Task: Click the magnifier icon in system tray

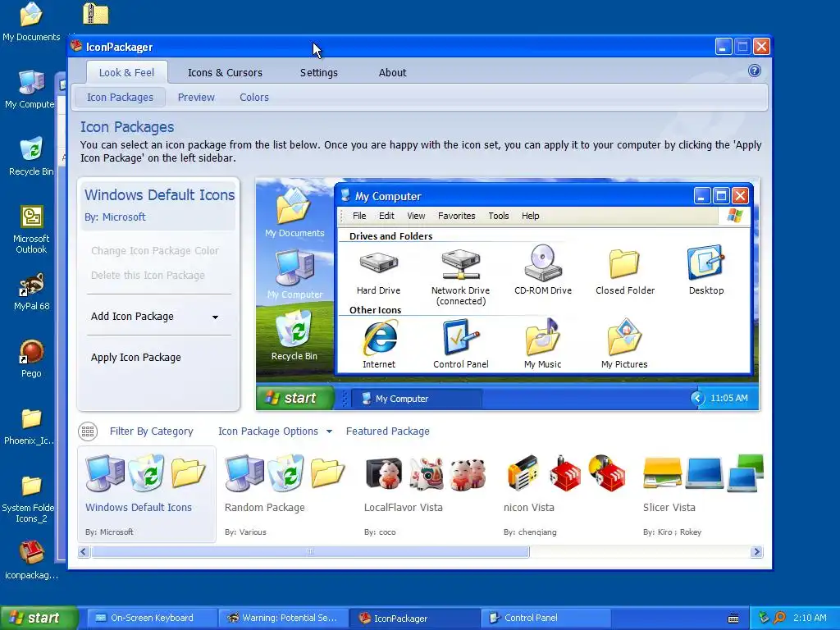Action: pos(779,618)
